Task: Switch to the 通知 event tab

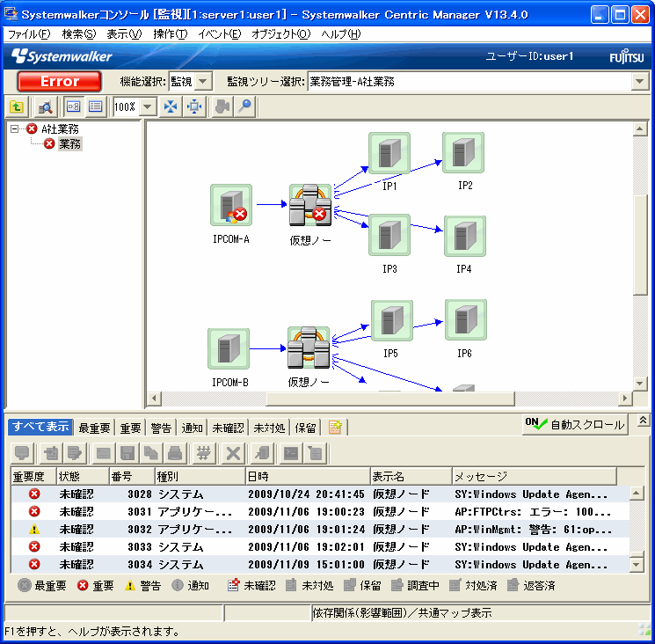Action: click(x=192, y=428)
